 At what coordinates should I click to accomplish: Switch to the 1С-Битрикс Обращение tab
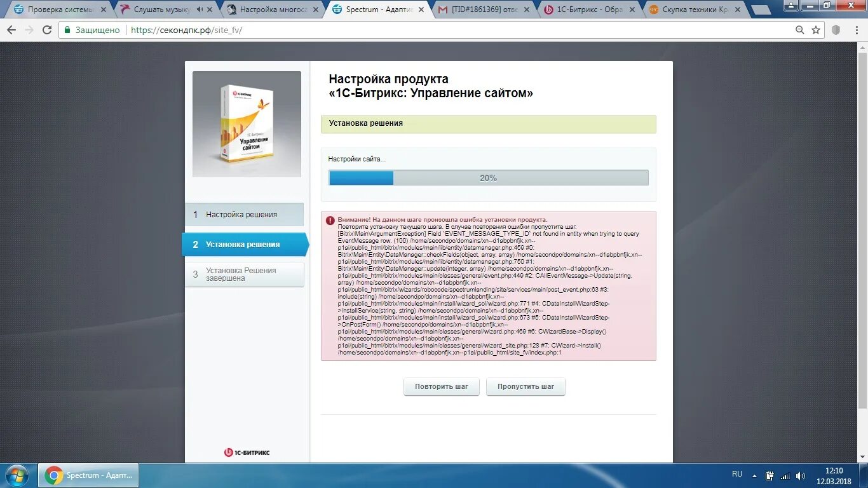[x=588, y=10]
